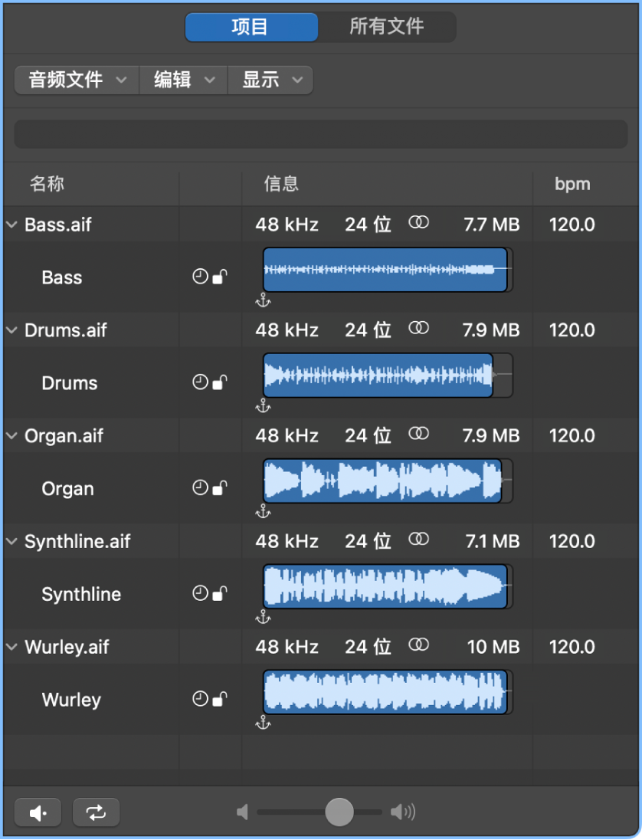Click the anchor icon under Bass region
642x840 pixels.
pos(263,300)
